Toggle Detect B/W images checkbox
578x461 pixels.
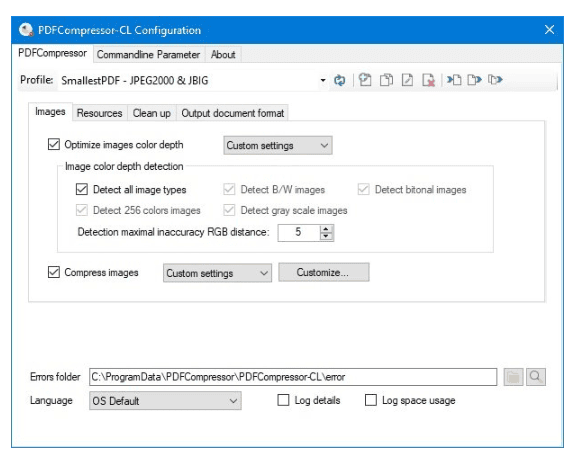pyautogui.click(x=229, y=189)
